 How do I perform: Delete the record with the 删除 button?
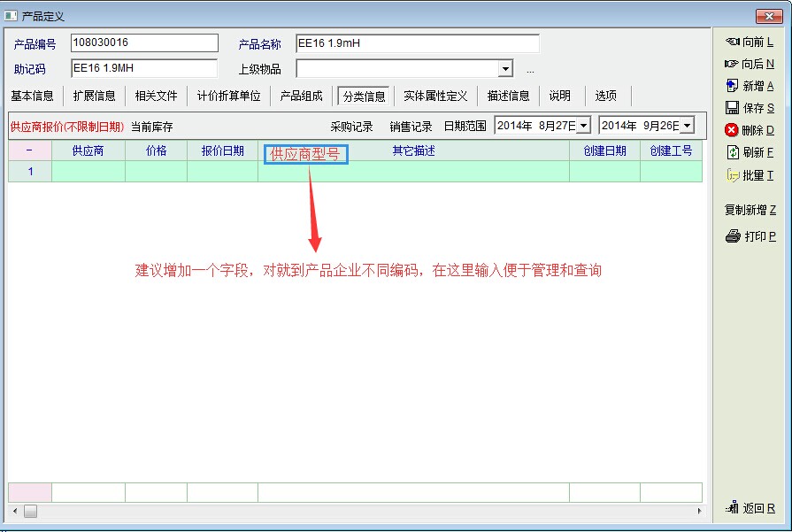pyautogui.click(x=749, y=130)
